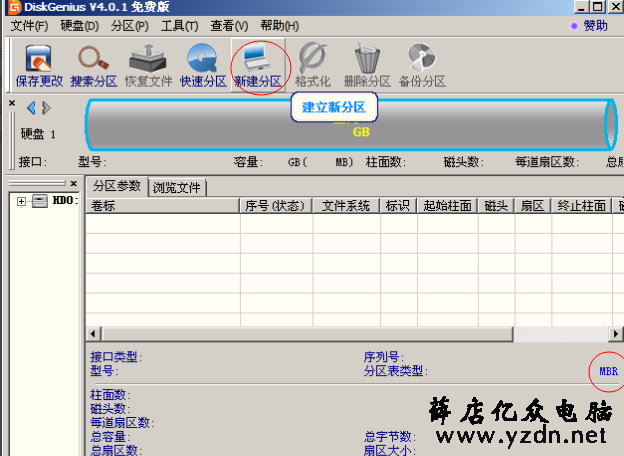Screen dimensions: 624x456
Task: Open the 帮助(H) menu
Action: pyautogui.click(x=279, y=26)
